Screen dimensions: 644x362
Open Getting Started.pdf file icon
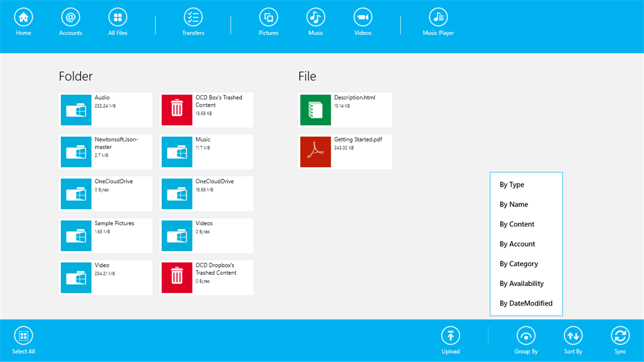point(316,152)
